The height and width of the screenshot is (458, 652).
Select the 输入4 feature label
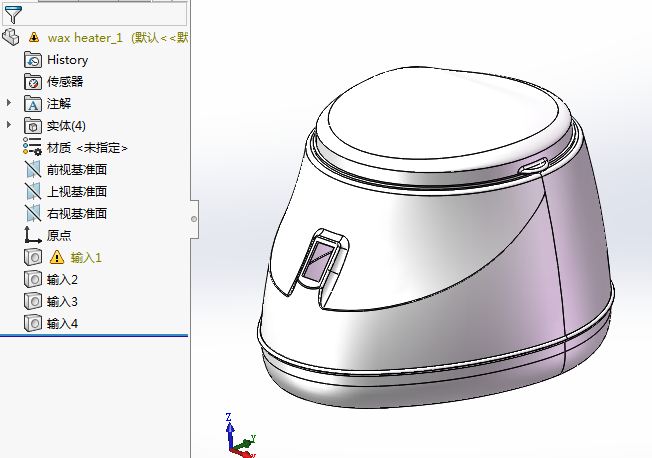[62, 324]
